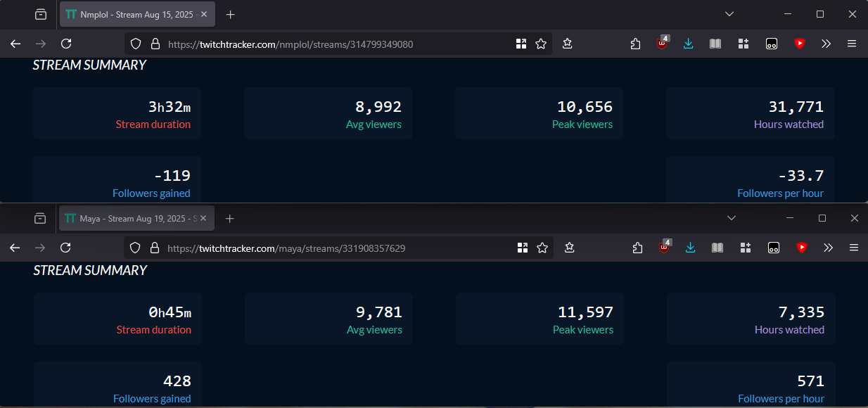The image size is (868, 408).
Task: Click red YouTube extension icon, Nmplol window
Action: pos(800,44)
